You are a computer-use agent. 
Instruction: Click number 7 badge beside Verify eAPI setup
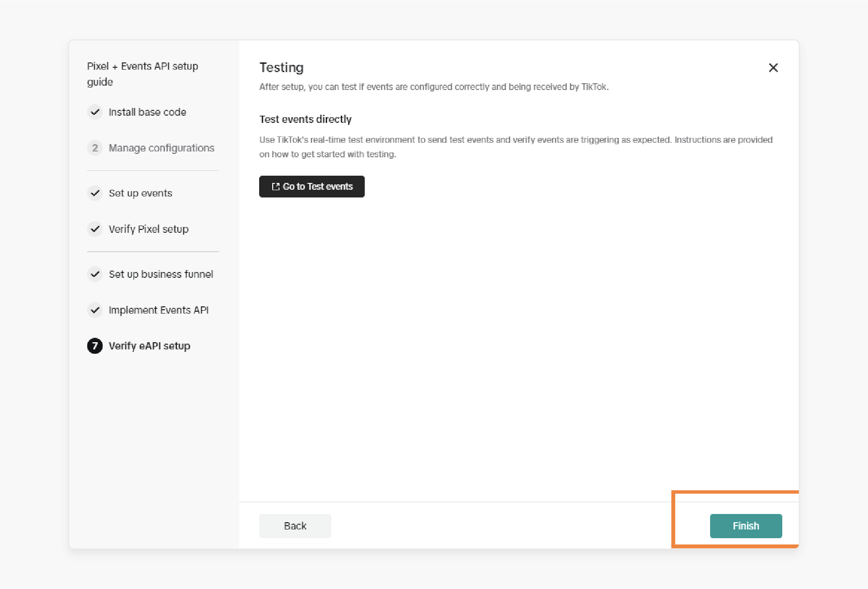coord(95,346)
